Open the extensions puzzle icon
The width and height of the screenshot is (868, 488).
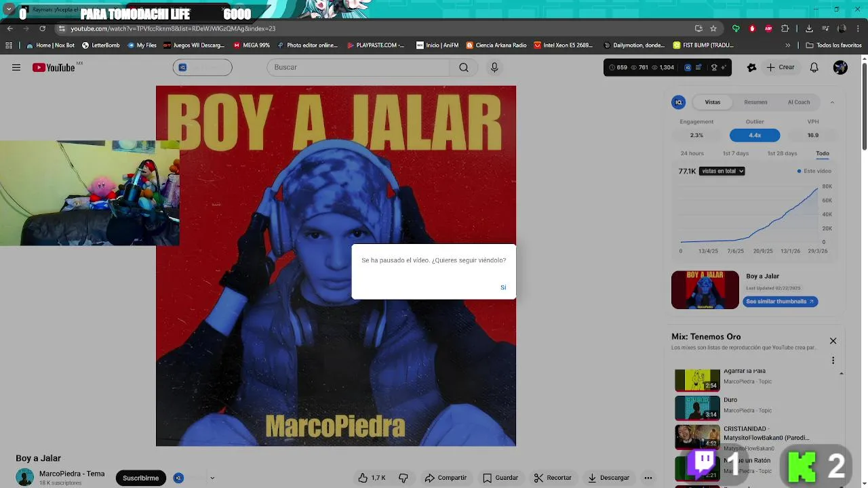(x=785, y=28)
